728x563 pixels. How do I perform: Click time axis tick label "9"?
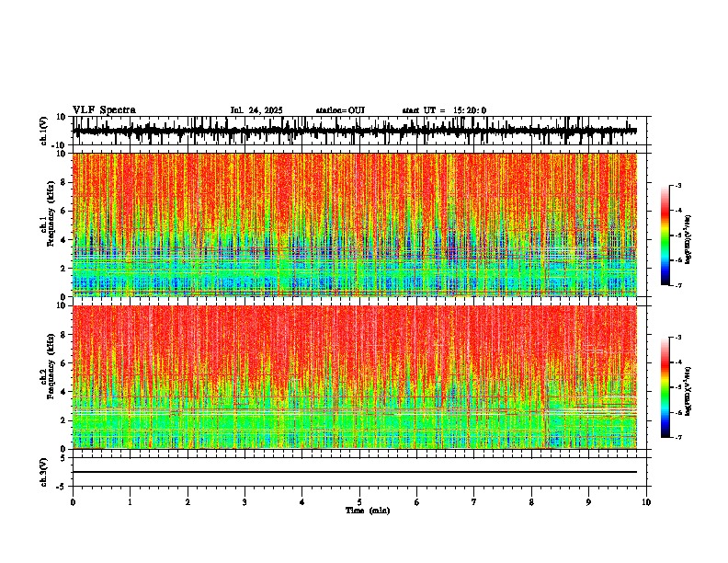(x=588, y=502)
